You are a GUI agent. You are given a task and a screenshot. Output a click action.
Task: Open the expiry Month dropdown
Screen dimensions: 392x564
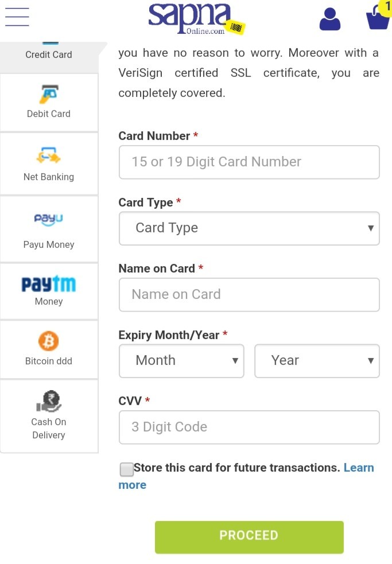(181, 361)
